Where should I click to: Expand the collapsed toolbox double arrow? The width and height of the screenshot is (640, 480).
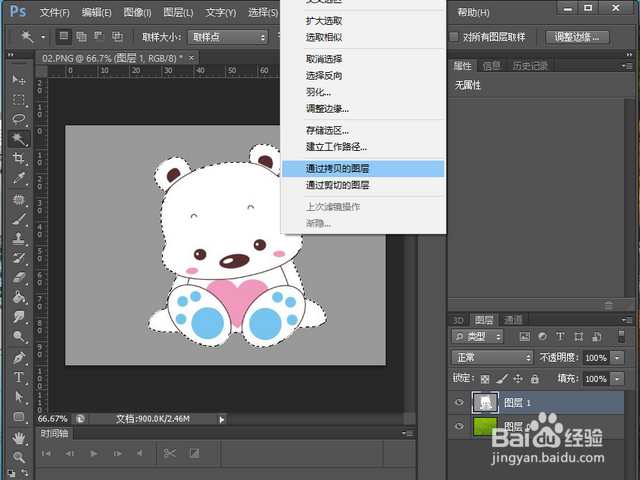pyautogui.click(x=11, y=55)
